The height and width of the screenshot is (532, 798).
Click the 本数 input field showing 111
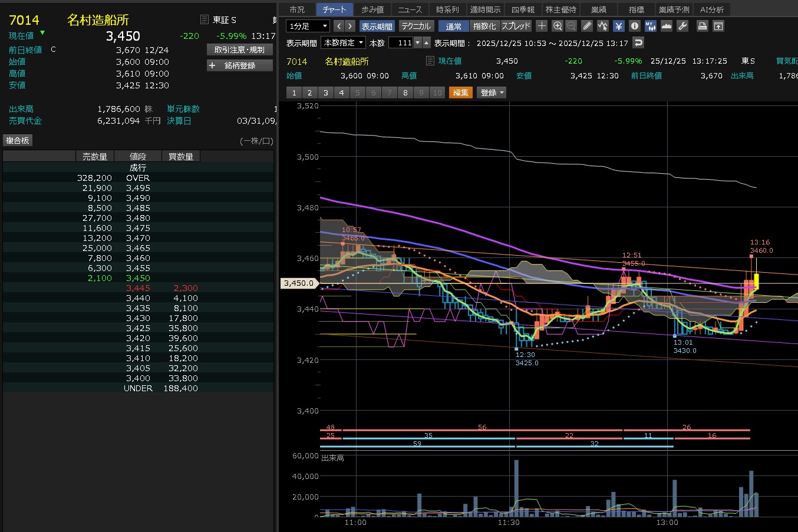pos(401,42)
